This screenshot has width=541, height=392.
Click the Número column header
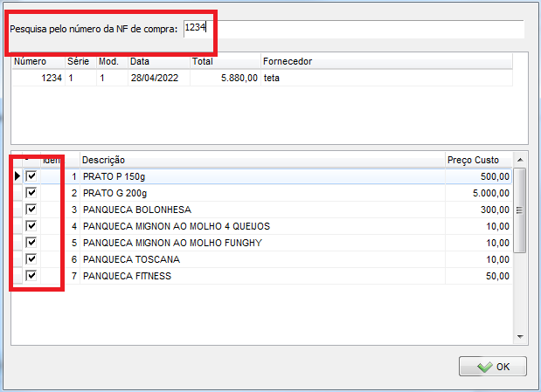click(38, 62)
